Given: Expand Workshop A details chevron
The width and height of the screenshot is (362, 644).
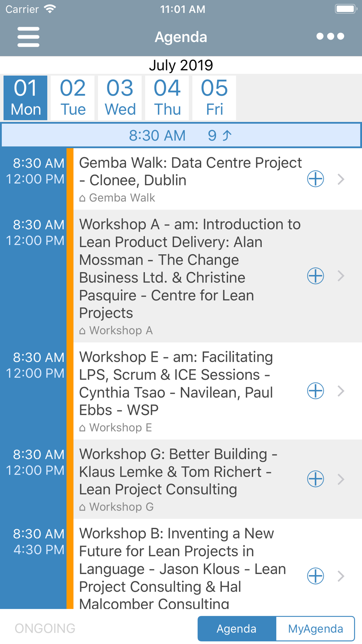Looking at the screenshot, I should pos(341,276).
